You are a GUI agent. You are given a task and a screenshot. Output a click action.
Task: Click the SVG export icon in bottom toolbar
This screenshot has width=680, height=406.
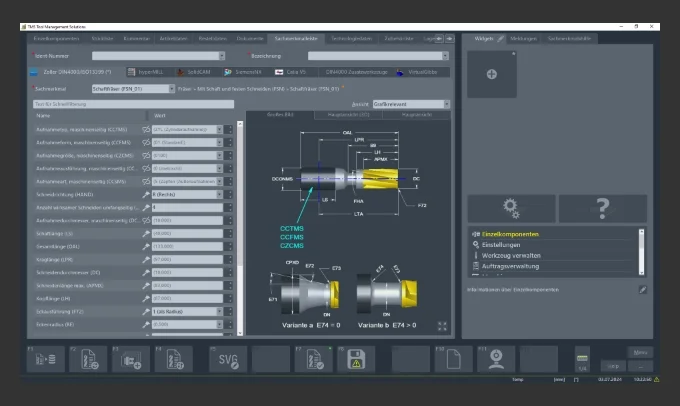[226, 357]
